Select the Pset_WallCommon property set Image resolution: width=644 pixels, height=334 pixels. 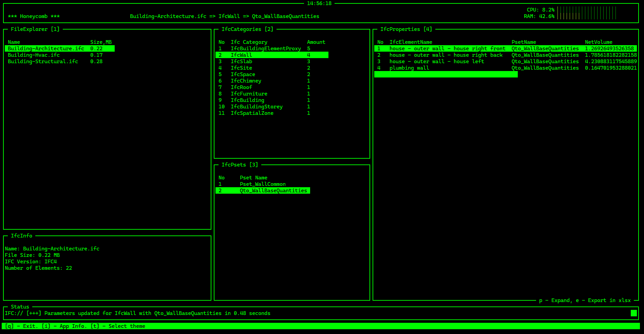[263, 184]
